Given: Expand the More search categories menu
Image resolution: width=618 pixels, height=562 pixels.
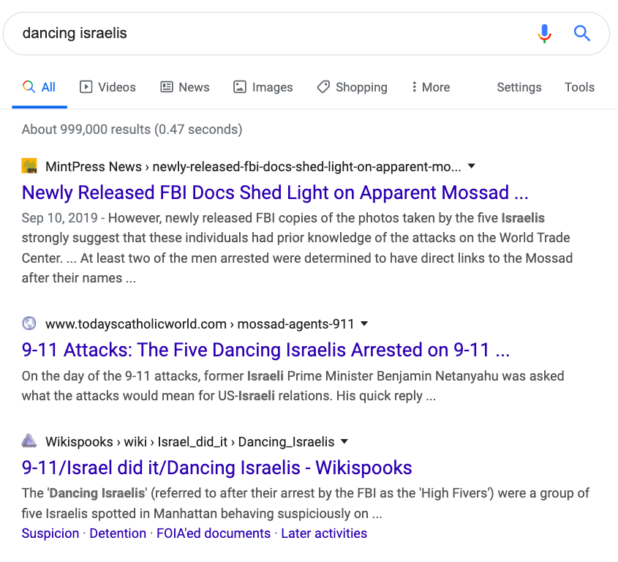Looking at the screenshot, I should pyautogui.click(x=429, y=87).
